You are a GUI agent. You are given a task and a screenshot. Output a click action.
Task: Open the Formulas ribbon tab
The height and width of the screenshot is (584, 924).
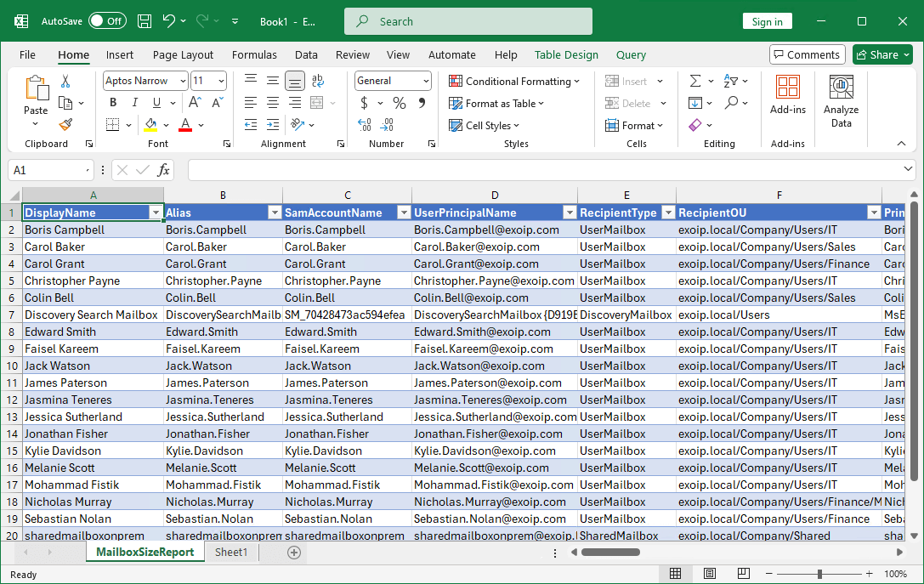coord(254,54)
